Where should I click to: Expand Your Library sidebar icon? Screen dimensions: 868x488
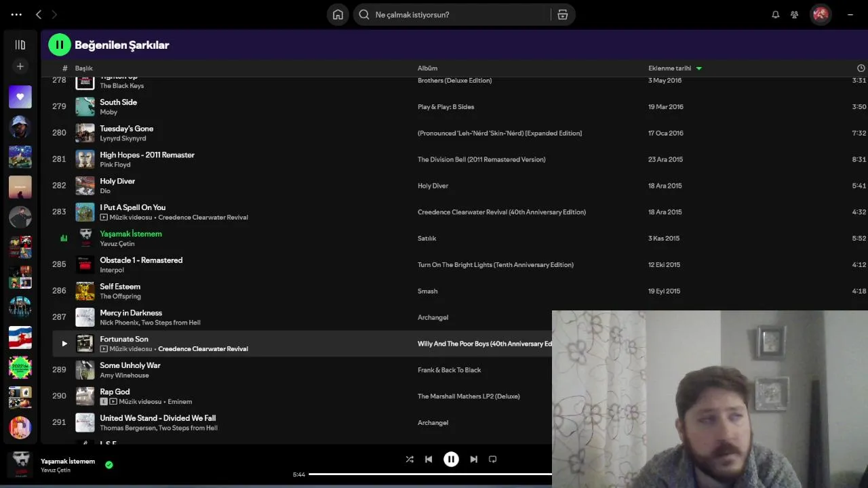20,45
